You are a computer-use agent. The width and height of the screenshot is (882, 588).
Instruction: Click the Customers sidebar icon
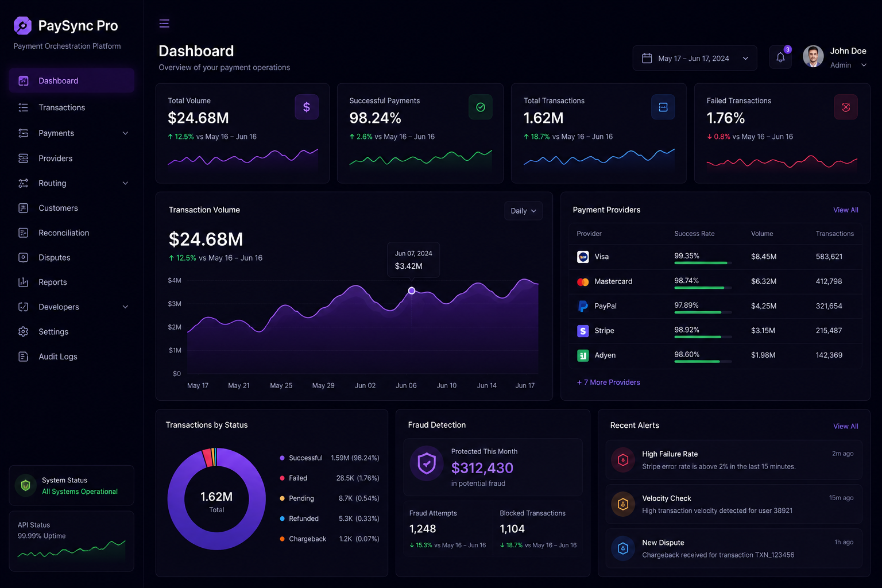23,208
